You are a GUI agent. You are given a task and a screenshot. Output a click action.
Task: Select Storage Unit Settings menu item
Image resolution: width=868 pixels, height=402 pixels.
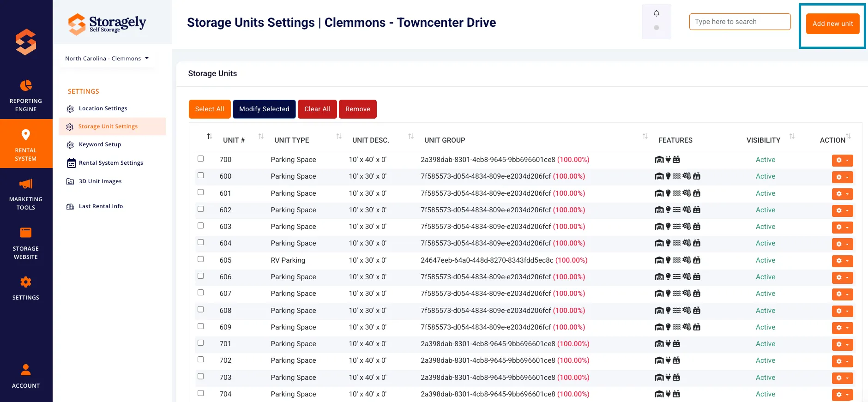pos(112,126)
